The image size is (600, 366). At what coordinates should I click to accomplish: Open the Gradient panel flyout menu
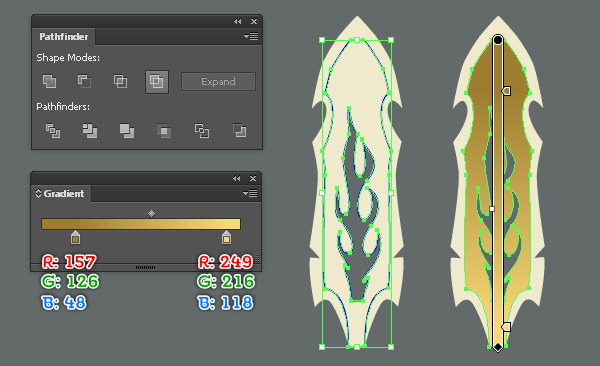pyautogui.click(x=250, y=193)
